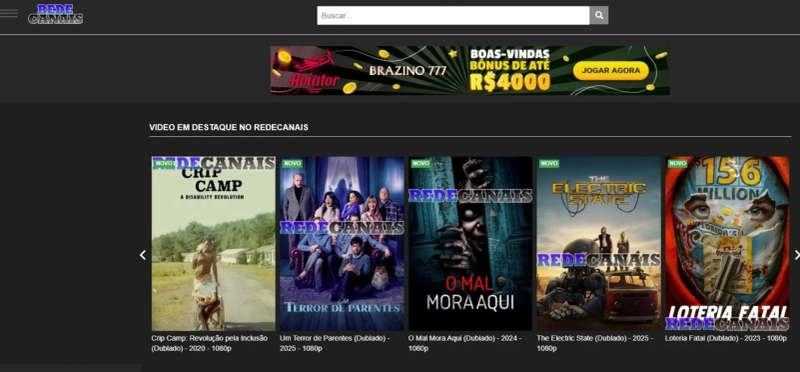800x372 pixels.
Task: Click the Crip Camp: Revolução pela Inclusão title link
Action: pos(209,343)
